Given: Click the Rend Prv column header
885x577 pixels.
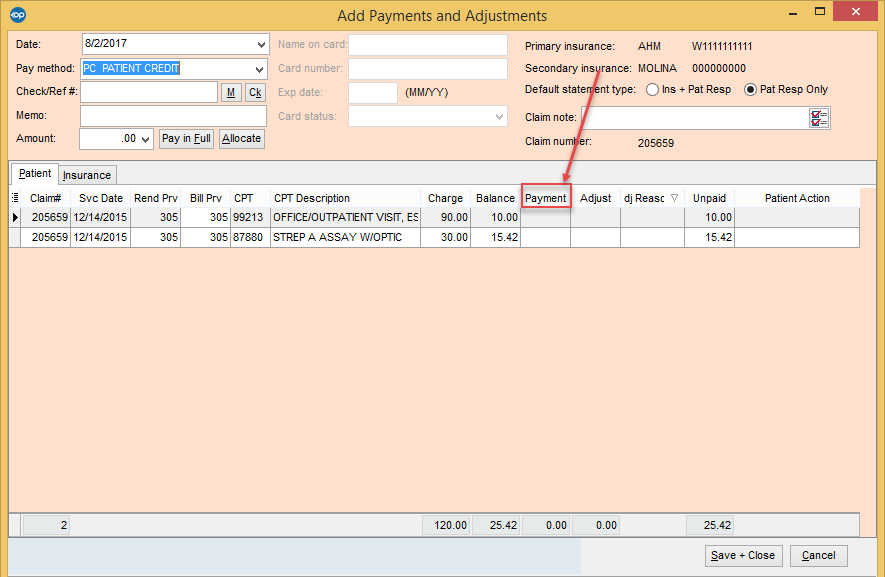Looking at the screenshot, I should coord(156,198).
